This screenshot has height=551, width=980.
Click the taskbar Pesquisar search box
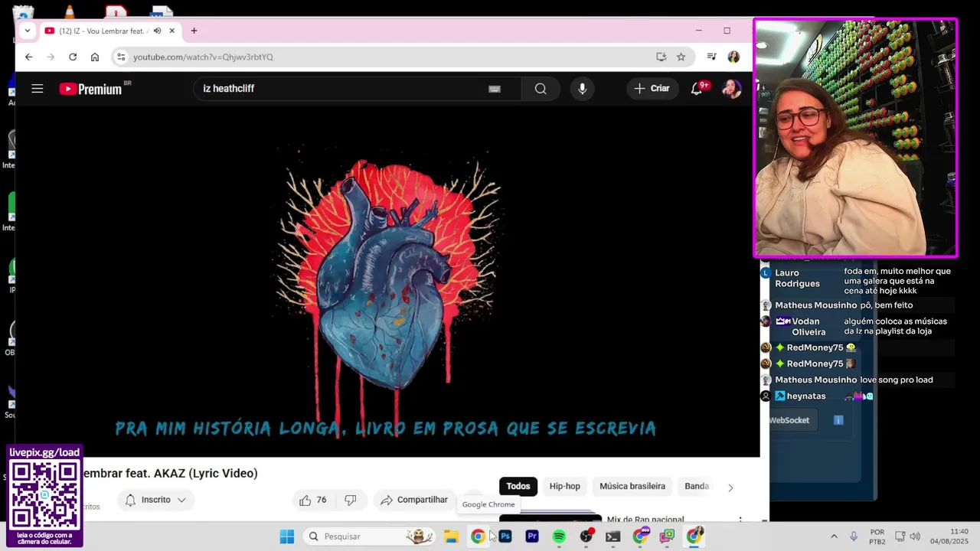pyautogui.click(x=371, y=536)
